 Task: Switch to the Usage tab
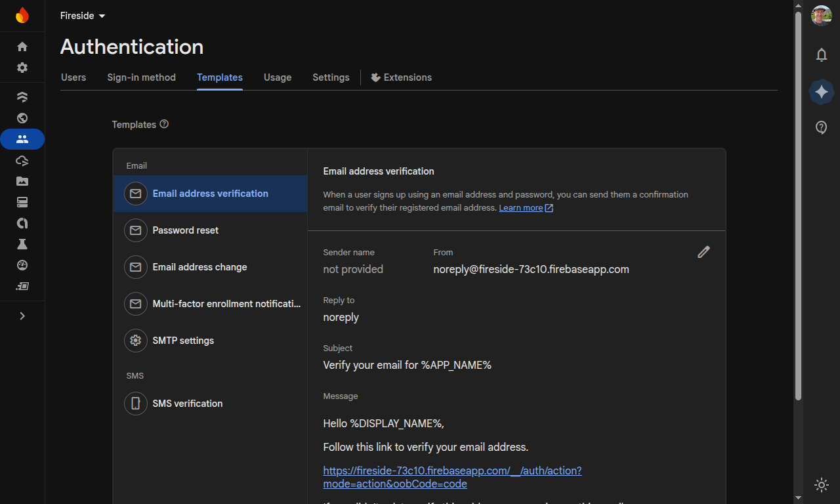click(278, 77)
